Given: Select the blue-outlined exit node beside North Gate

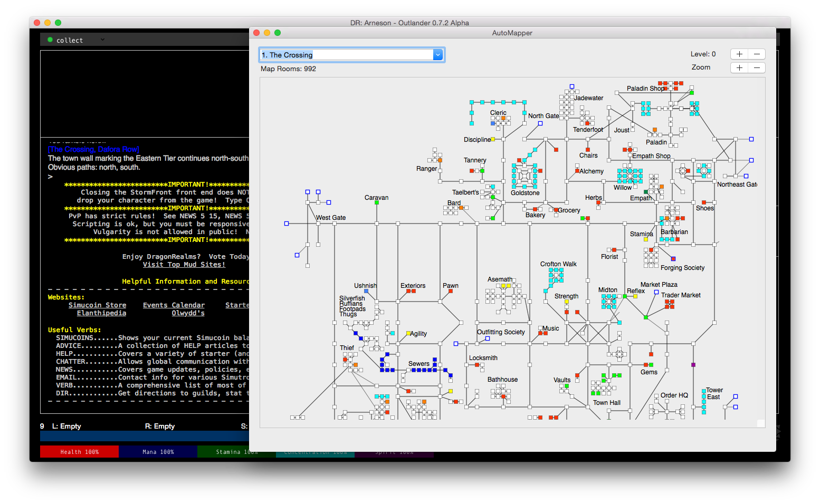Looking at the screenshot, I should pyautogui.click(x=540, y=123).
